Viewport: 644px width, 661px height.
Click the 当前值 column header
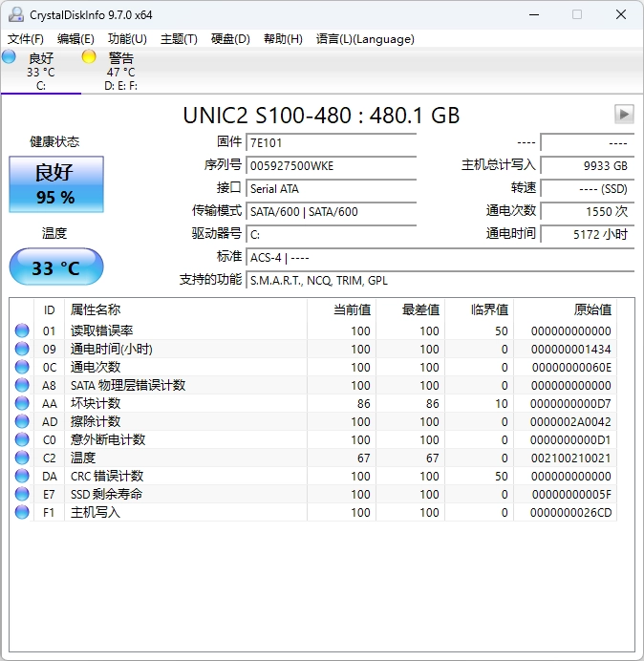pyautogui.click(x=342, y=309)
